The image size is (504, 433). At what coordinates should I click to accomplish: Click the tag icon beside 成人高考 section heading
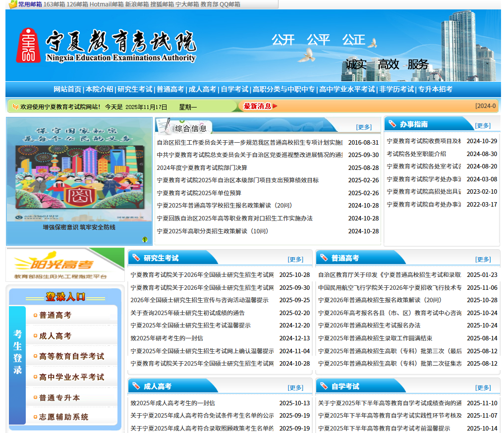point(136,386)
